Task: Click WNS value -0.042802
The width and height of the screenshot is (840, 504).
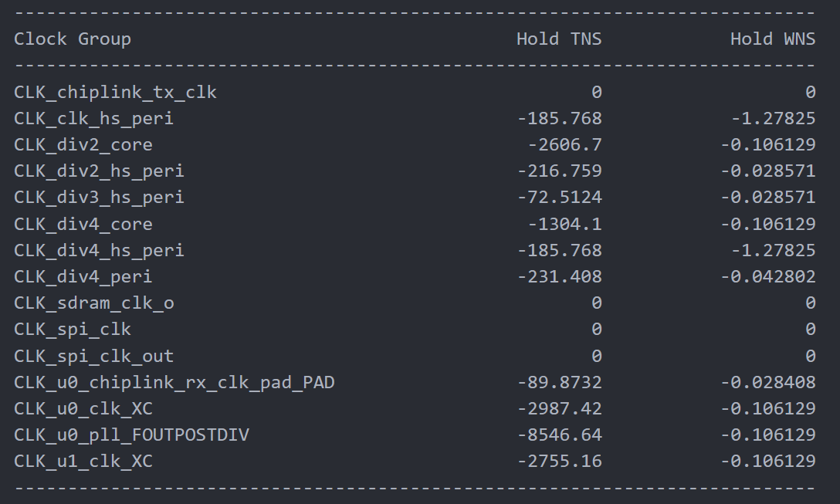Action: tap(767, 276)
